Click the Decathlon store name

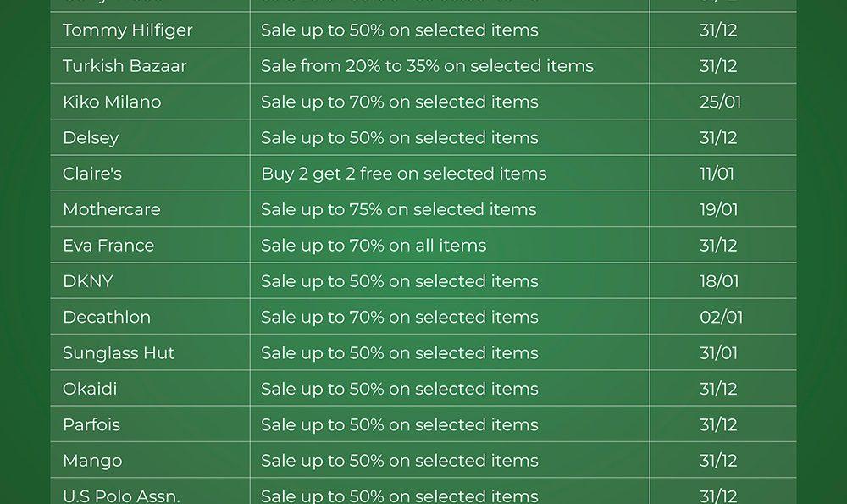(107, 318)
